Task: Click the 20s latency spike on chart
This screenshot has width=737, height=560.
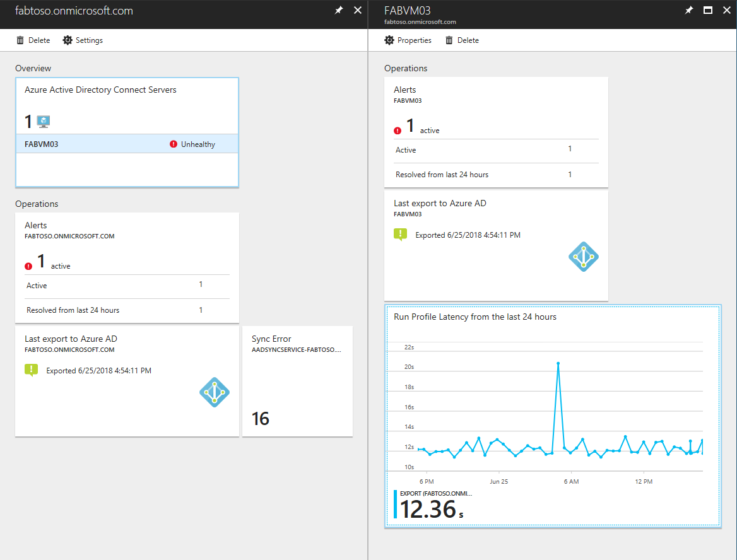Action: click(x=558, y=363)
